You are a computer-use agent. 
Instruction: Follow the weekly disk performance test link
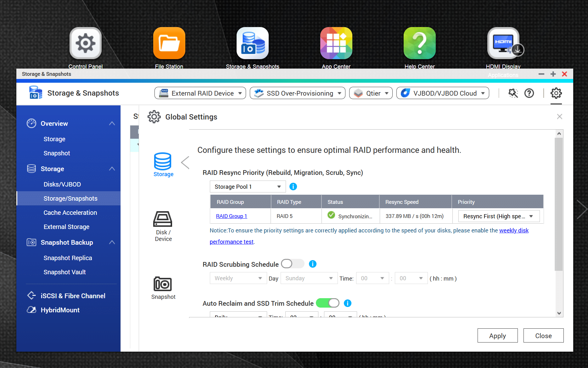click(x=514, y=231)
